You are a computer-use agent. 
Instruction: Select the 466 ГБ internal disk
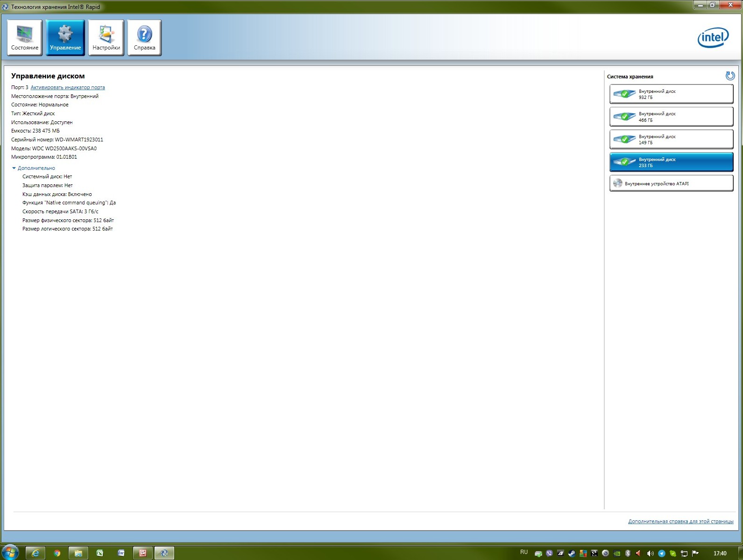click(x=671, y=117)
